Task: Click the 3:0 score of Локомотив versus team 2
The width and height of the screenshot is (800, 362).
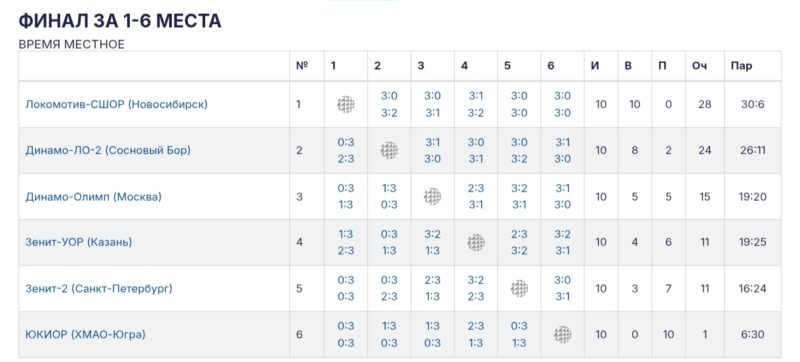Action: tap(389, 96)
